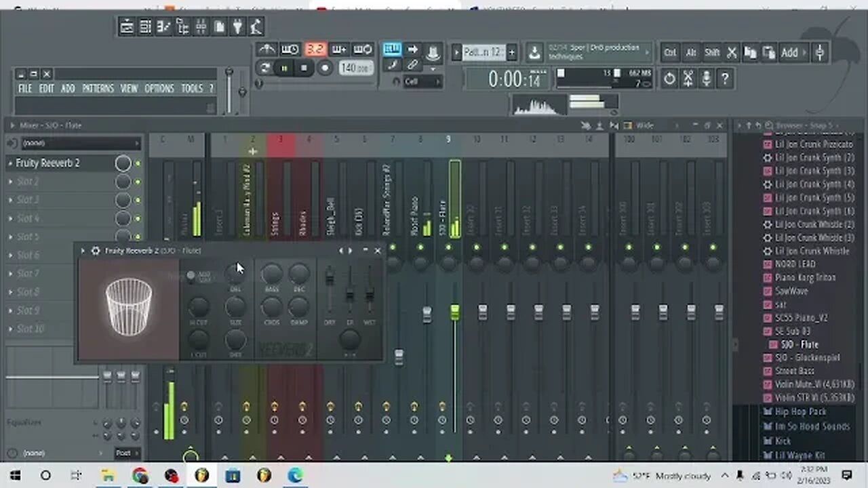Screen dimensions: 868x488
Task: Click the Alt modifier button
Action: 691,52
